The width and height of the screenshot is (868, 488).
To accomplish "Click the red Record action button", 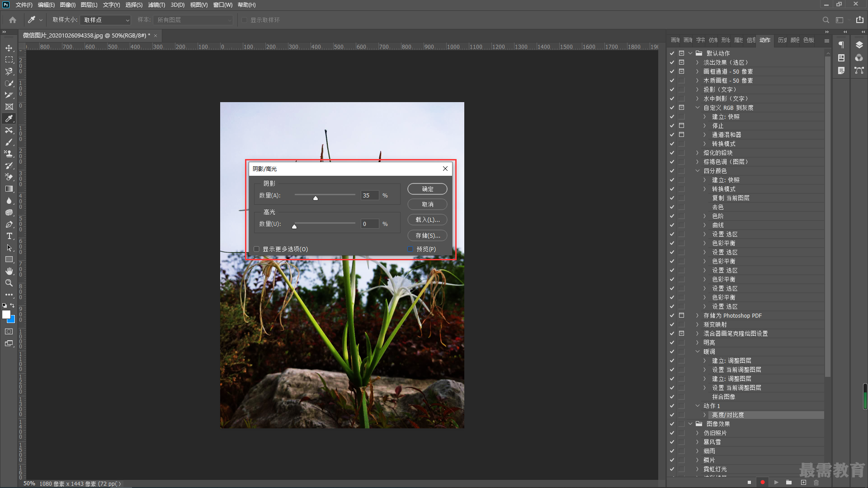I will tap(763, 483).
